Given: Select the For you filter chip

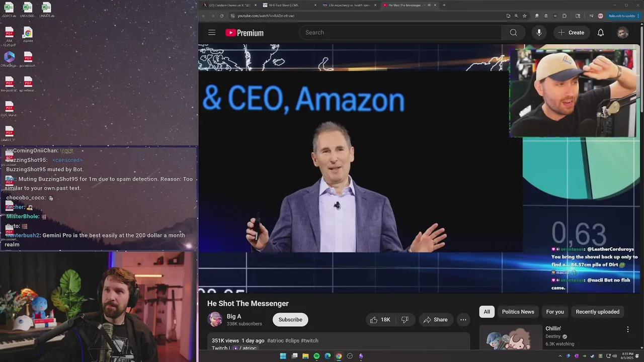Looking at the screenshot, I should (555, 312).
